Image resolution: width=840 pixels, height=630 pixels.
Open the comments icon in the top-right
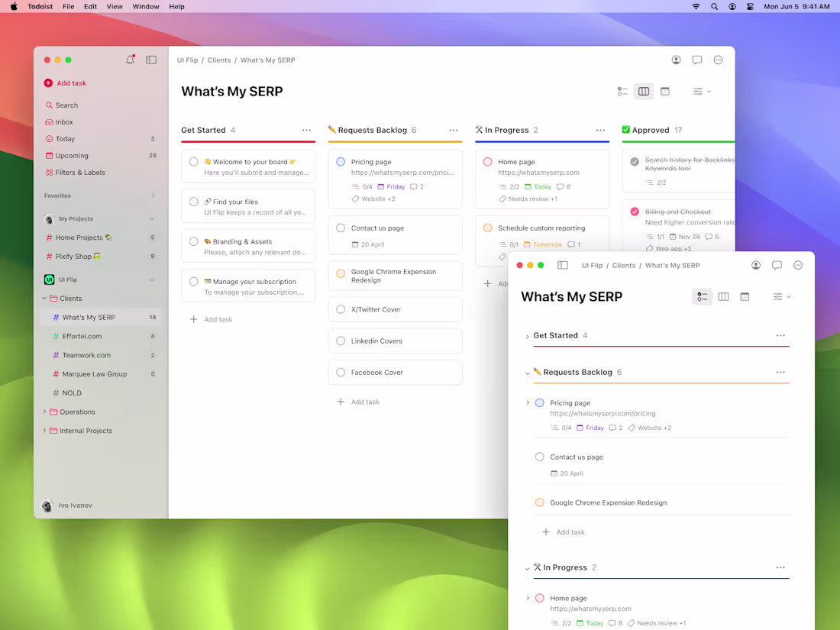click(x=777, y=265)
